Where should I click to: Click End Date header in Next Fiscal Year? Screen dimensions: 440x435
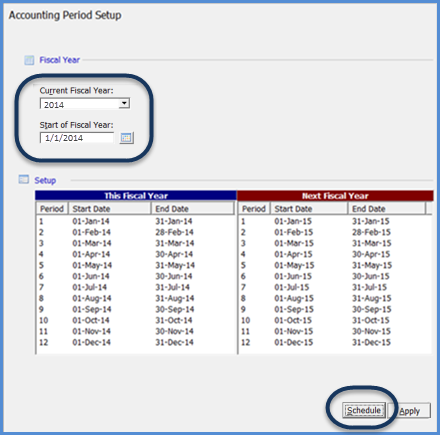pos(387,209)
